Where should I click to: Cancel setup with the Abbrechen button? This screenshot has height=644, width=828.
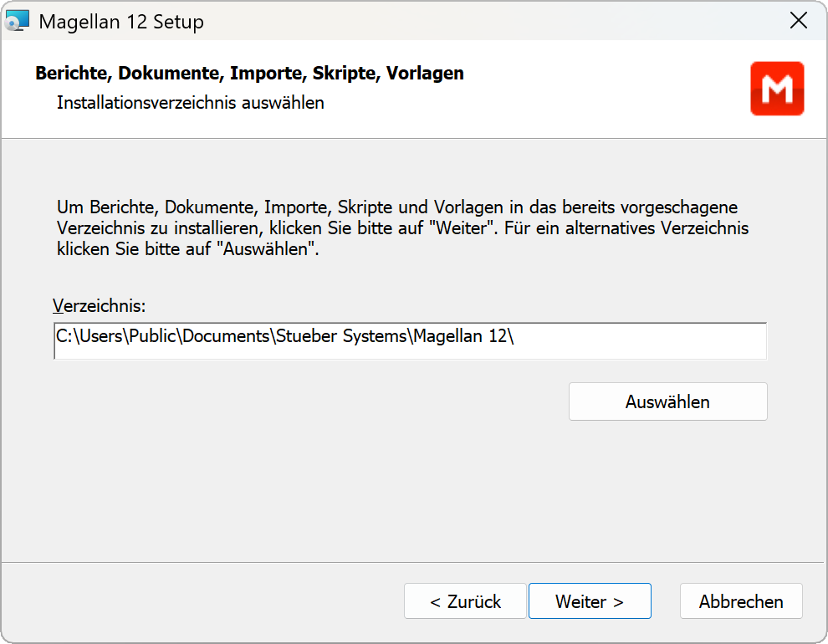click(x=741, y=601)
